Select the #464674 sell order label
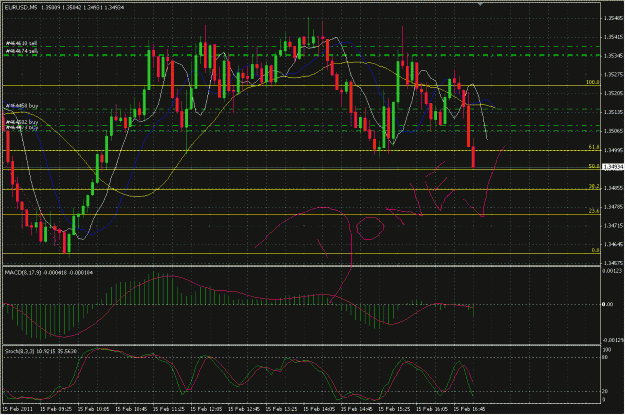The width and height of the screenshot is (625, 415). (22, 51)
